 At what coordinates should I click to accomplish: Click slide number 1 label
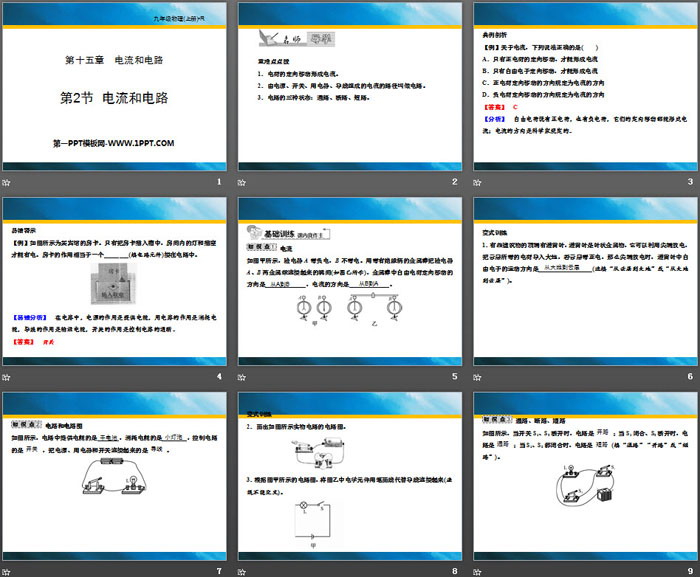219,181
